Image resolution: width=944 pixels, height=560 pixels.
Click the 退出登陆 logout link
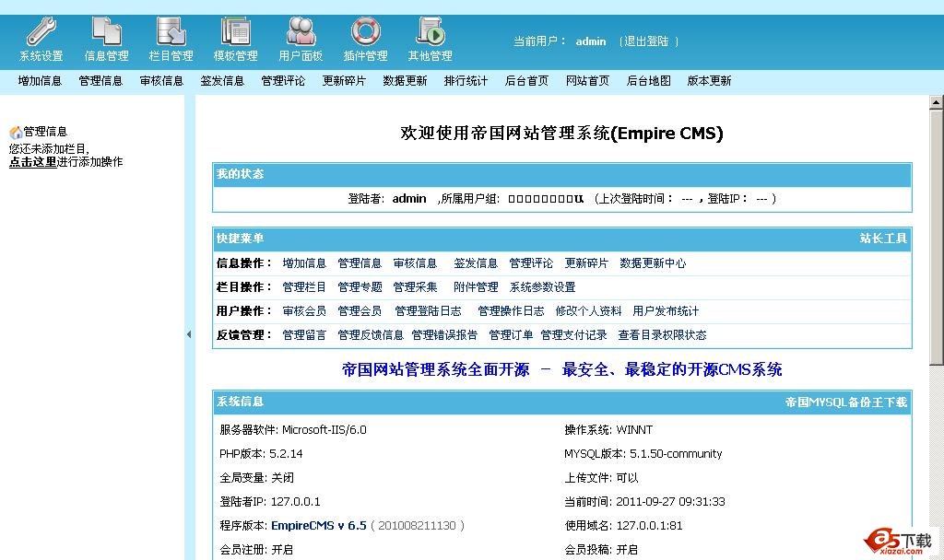tap(646, 41)
